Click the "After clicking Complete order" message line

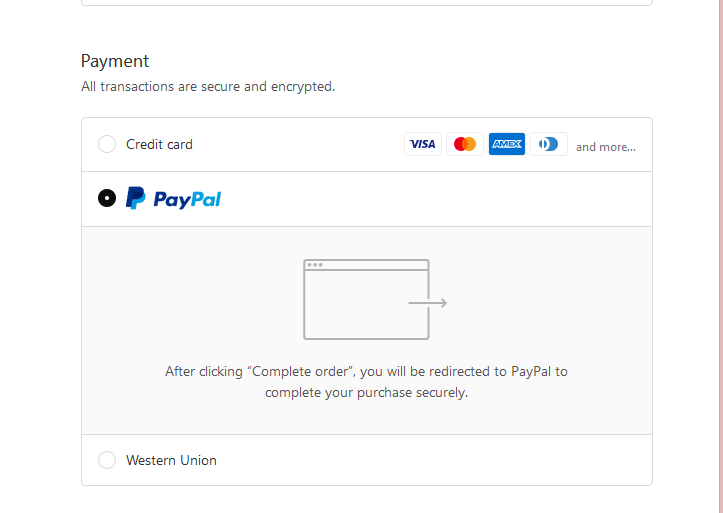click(366, 371)
